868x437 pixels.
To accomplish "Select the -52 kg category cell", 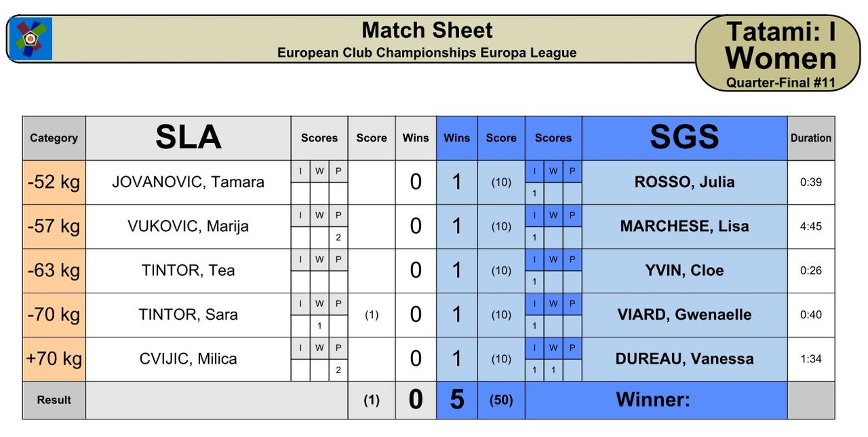I will (x=54, y=182).
